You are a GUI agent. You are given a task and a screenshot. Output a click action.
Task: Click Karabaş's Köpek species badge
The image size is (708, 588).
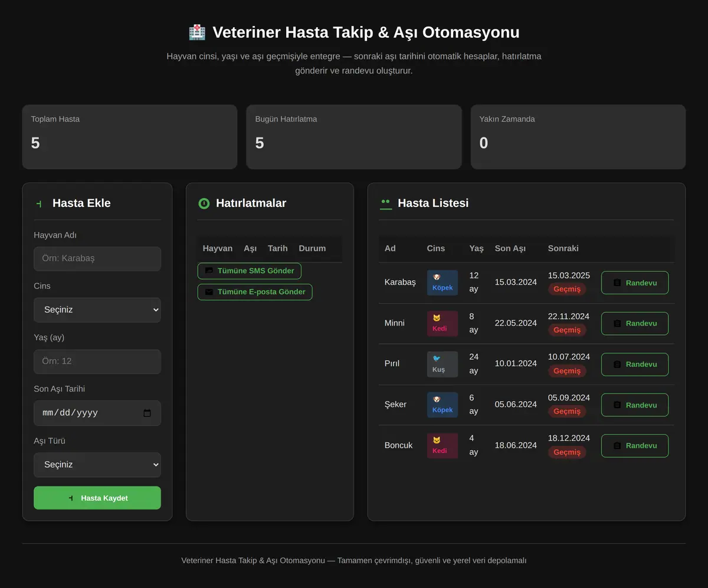[x=442, y=282]
